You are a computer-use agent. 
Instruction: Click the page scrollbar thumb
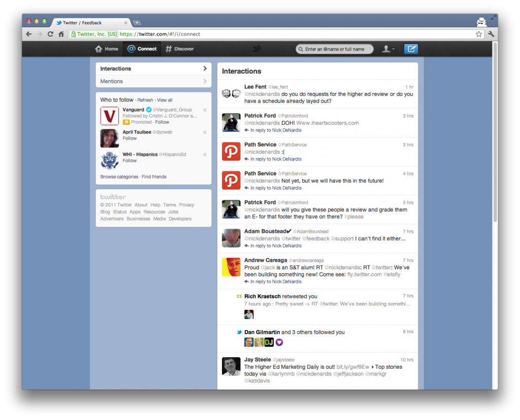(x=495, y=132)
